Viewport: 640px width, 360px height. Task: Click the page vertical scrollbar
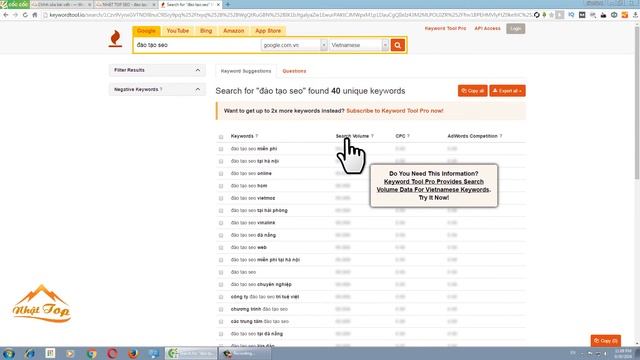click(637, 102)
